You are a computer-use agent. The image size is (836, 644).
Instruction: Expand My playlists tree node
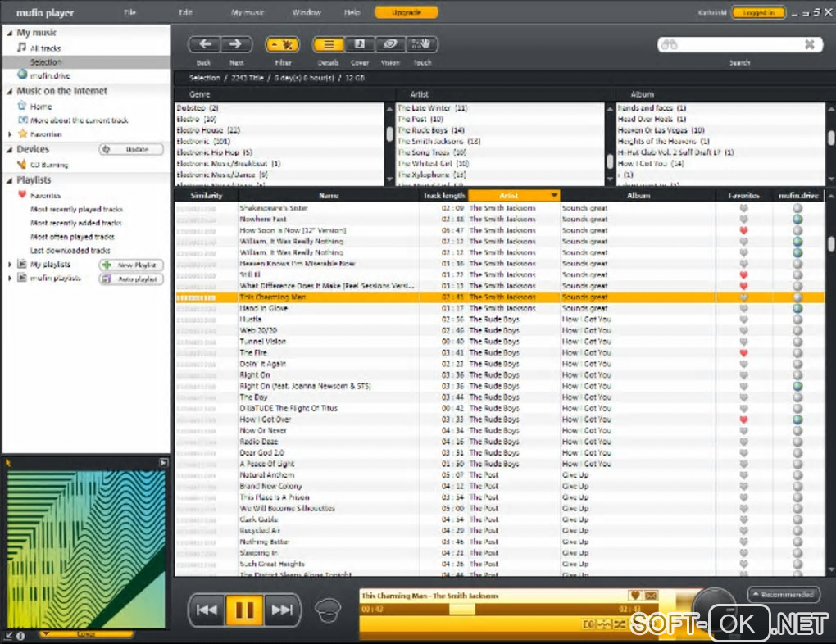click(x=10, y=265)
